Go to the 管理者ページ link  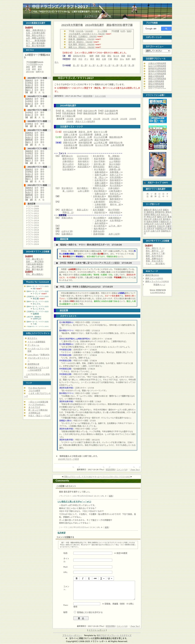click(159, 285)
